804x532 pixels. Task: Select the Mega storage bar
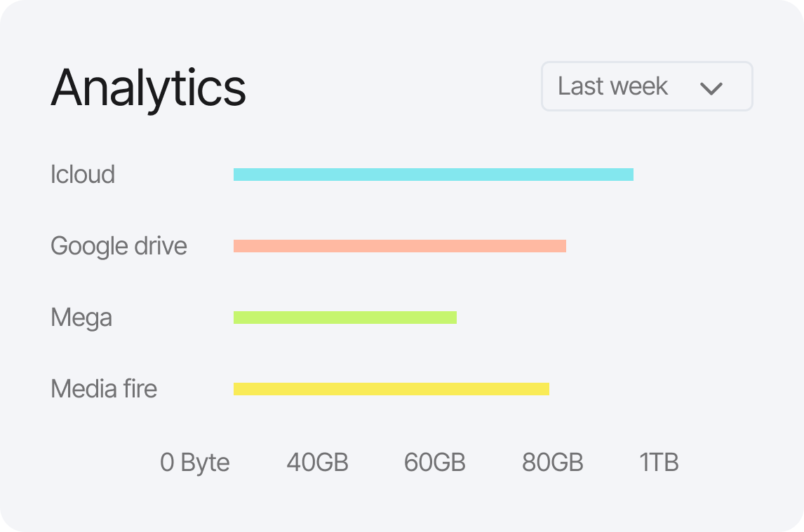click(x=345, y=317)
